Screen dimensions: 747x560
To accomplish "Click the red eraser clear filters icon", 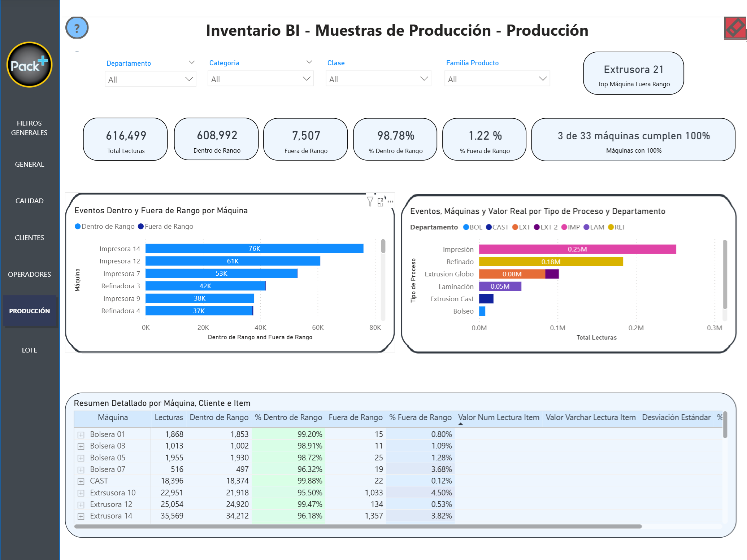I will click(x=735, y=27).
